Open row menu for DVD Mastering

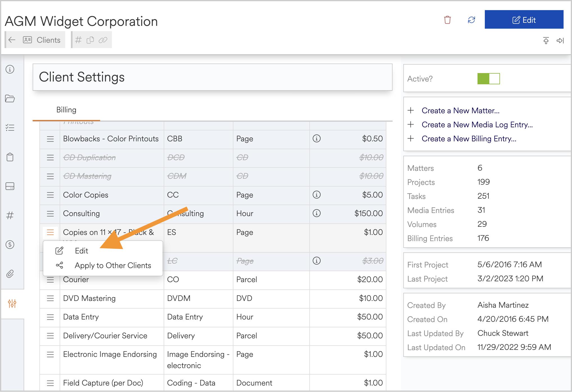click(50, 298)
